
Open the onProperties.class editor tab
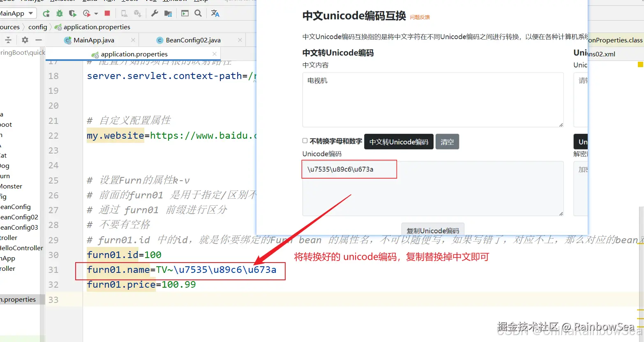pos(615,40)
